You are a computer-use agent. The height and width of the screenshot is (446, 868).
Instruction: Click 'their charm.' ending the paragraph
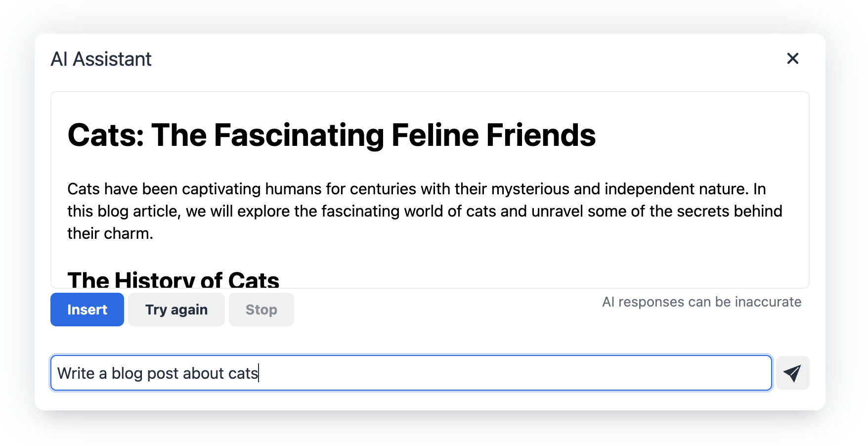coord(110,233)
